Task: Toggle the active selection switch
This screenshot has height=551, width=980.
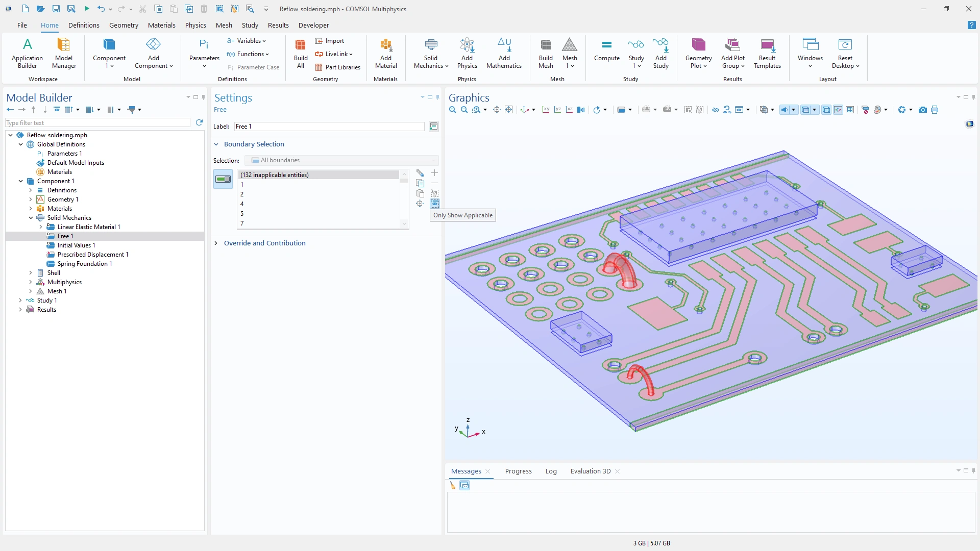Action: 223,179
